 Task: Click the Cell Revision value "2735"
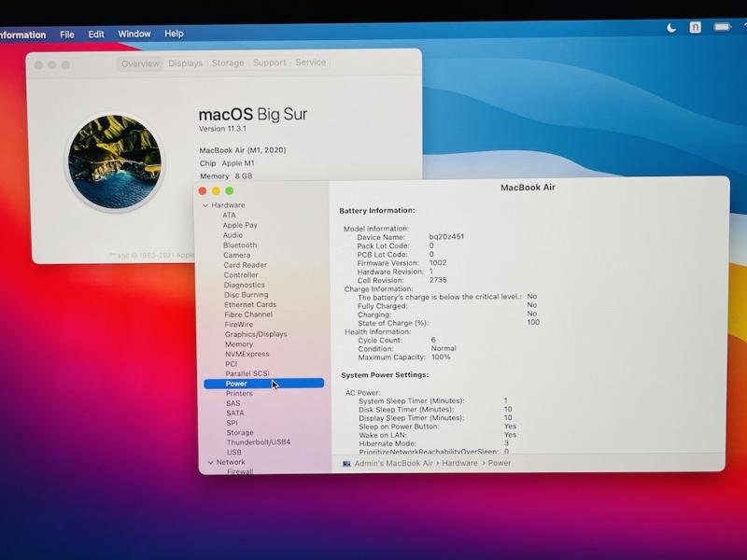click(438, 280)
